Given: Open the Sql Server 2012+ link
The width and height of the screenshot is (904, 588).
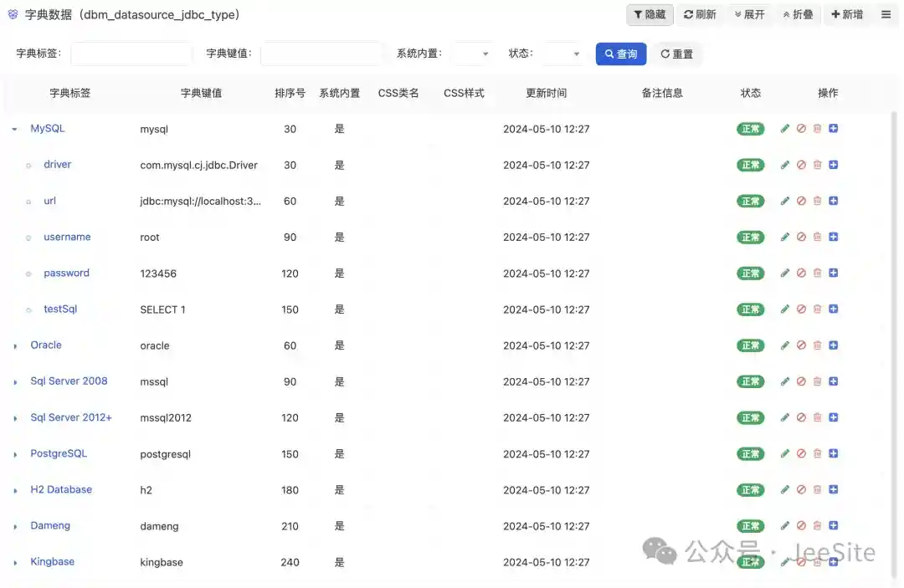Looking at the screenshot, I should 71,417.
